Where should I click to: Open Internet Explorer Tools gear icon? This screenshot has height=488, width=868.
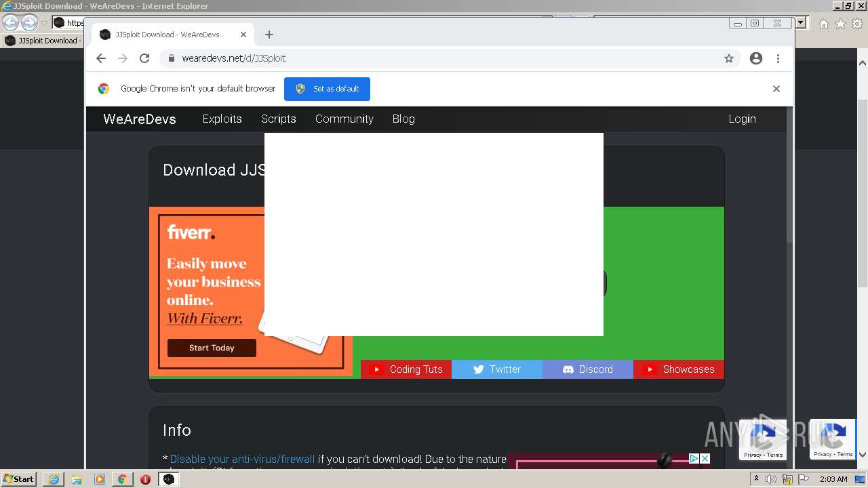point(857,24)
